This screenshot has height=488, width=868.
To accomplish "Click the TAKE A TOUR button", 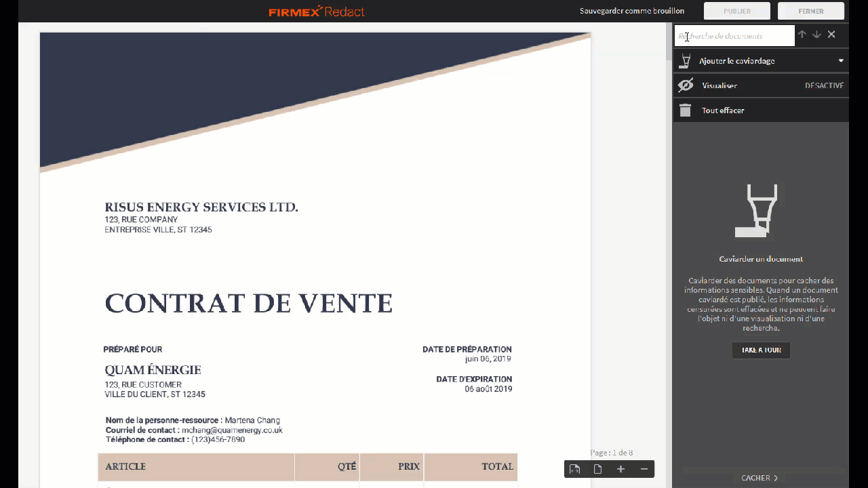I will point(761,350).
